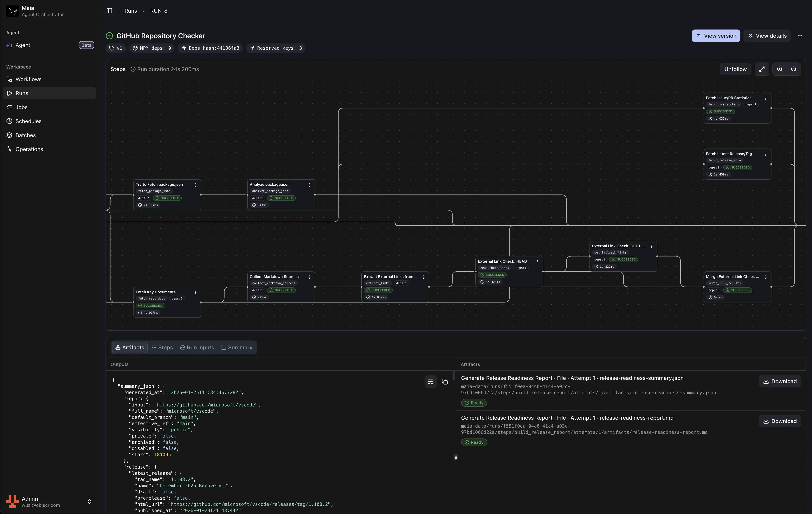Toggle word wrap in outputs panel
812x514 pixels.
431,382
